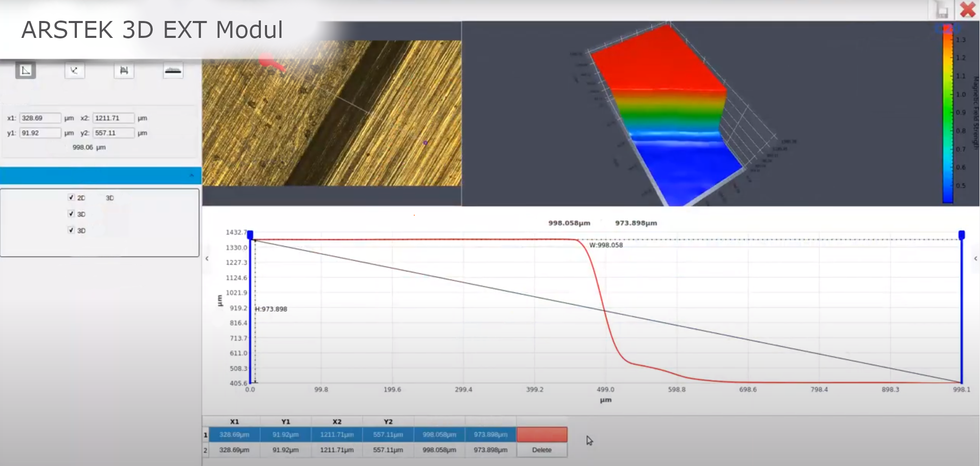
Task: Click the x2 coordinate input field
Action: click(114, 118)
